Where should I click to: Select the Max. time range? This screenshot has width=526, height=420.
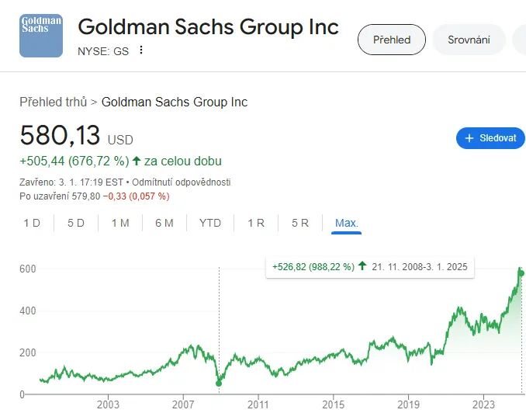point(346,223)
